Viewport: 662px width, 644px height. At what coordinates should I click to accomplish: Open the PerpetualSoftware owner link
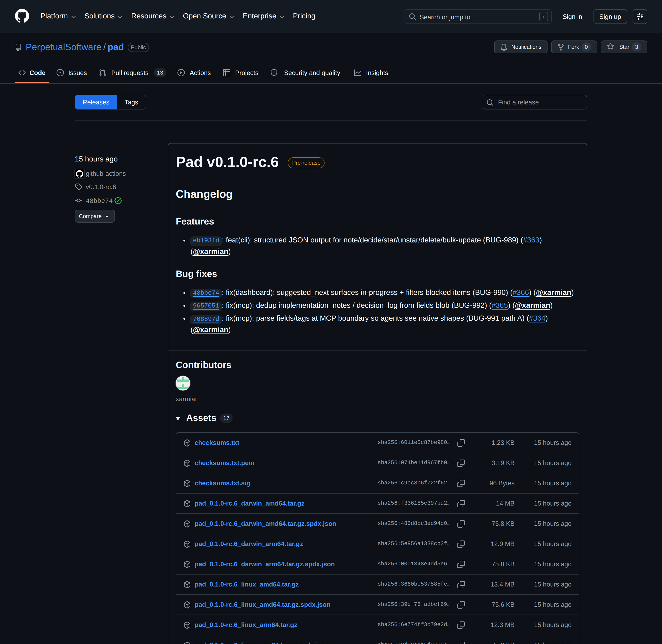(x=63, y=47)
